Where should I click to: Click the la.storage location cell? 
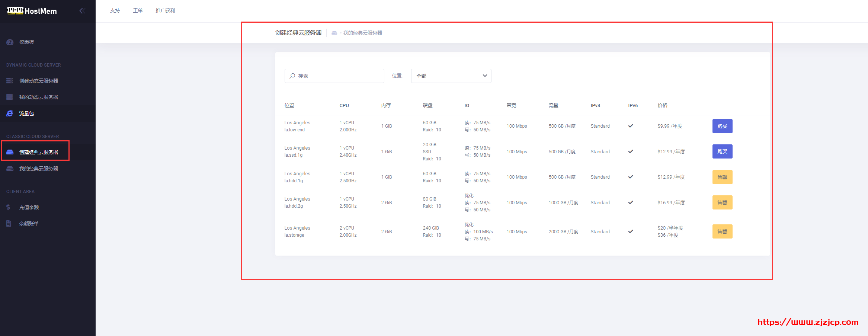(x=297, y=231)
